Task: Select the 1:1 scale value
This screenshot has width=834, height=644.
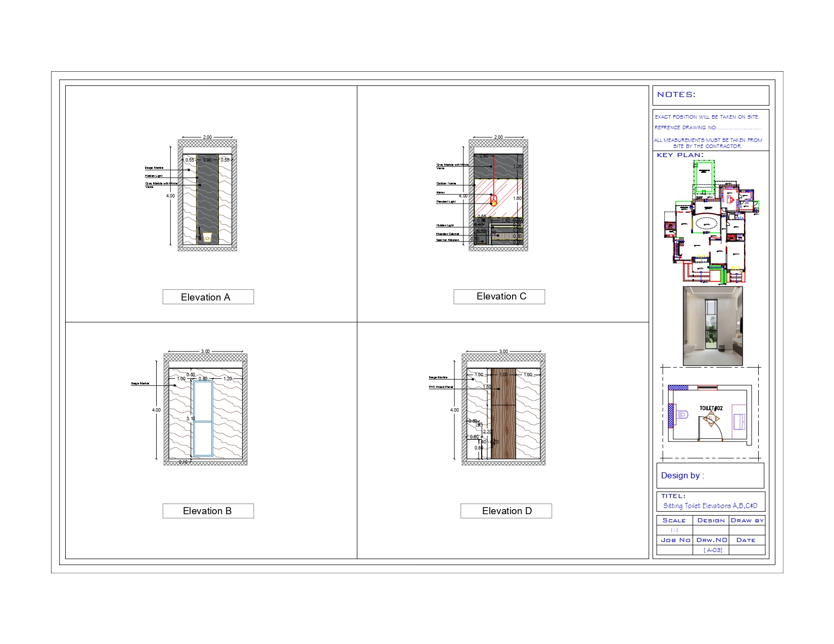Action: coord(675,529)
